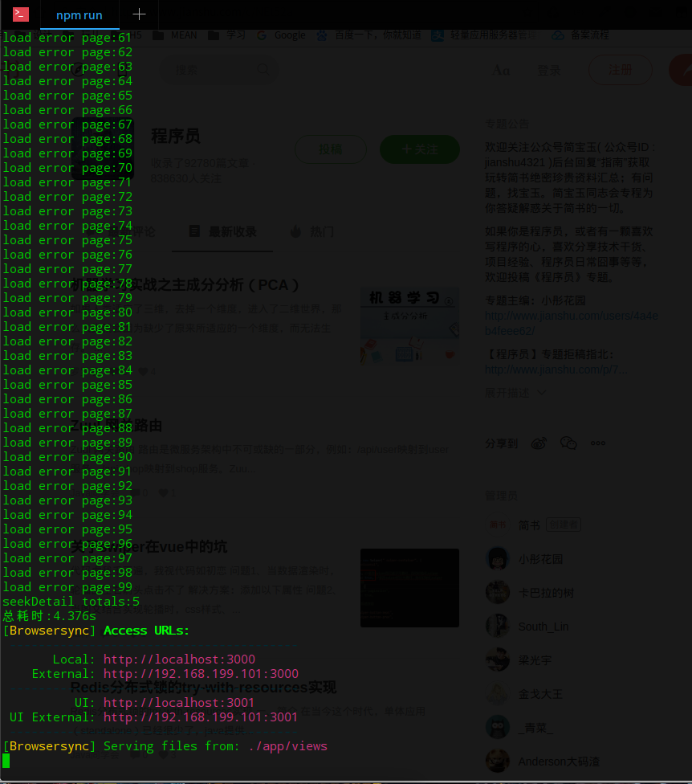Click the search magnifier icon in browser
The width and height of the screenshot is (692, 784).
click(x=263, y=69)
